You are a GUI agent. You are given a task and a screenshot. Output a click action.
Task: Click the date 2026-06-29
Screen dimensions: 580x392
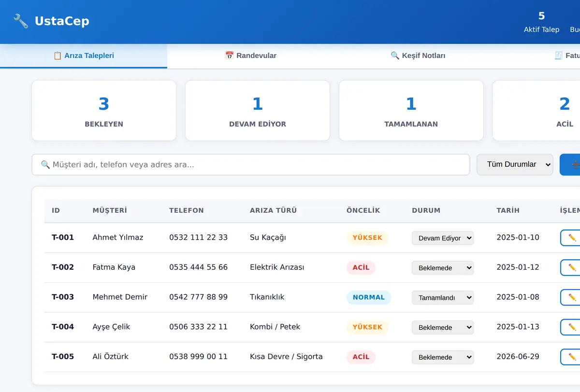click(x=518, y=357)
